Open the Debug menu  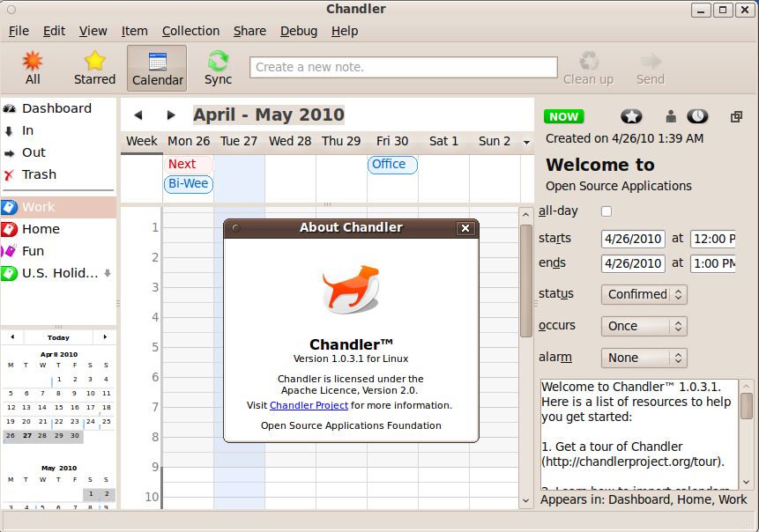(x=299, y=31)
